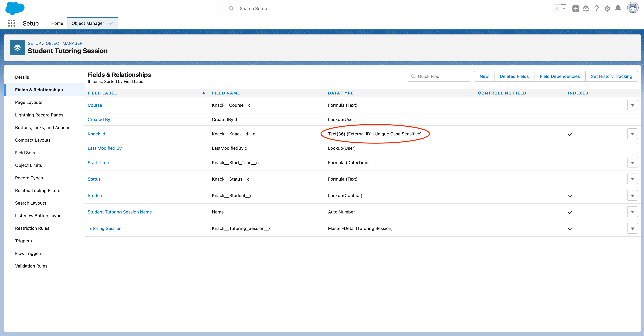
Task: Switch to the Home tab in Setup
Action: pos(57,23)
